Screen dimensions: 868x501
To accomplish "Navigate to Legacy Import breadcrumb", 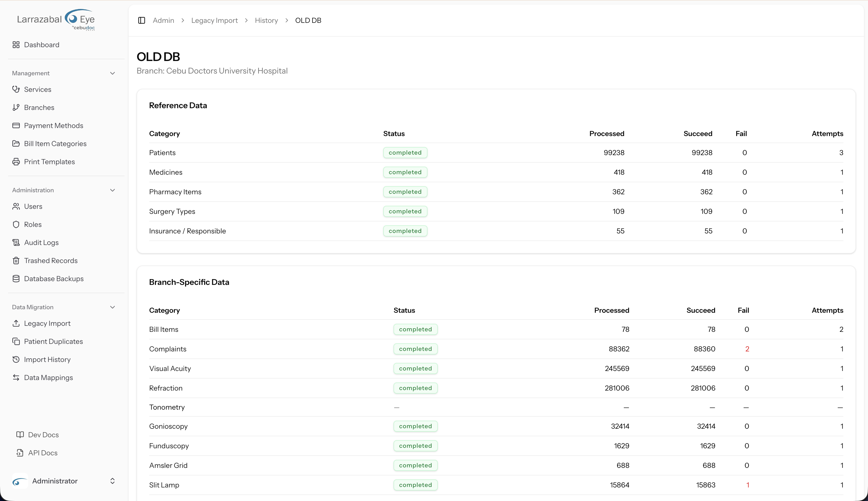I will point(214,20).
